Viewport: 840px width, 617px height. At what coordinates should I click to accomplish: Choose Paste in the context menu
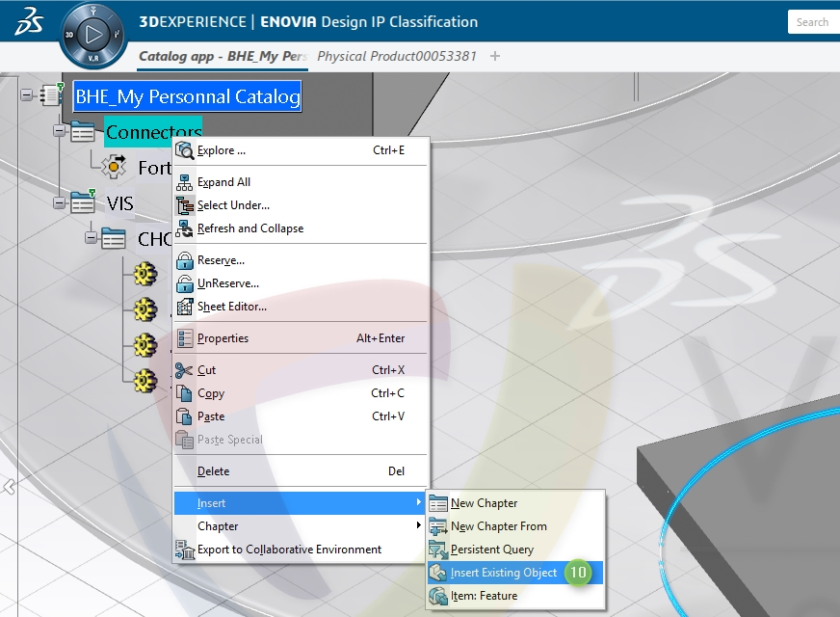[x=301, y=416]
